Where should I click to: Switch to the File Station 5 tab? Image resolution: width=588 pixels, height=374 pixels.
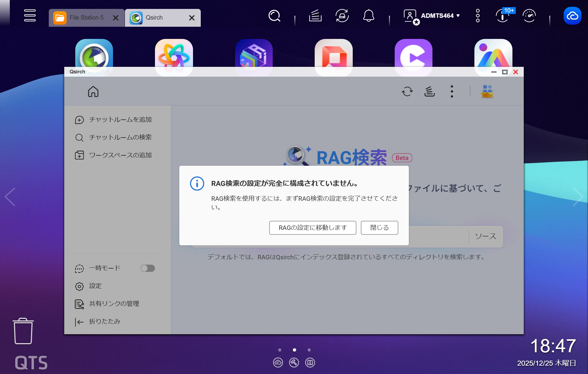[x=86, y=18]
